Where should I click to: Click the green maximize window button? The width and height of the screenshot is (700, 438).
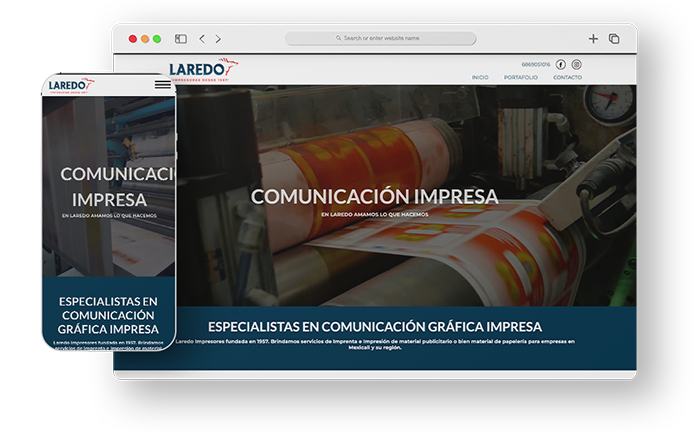coord(157,39)
